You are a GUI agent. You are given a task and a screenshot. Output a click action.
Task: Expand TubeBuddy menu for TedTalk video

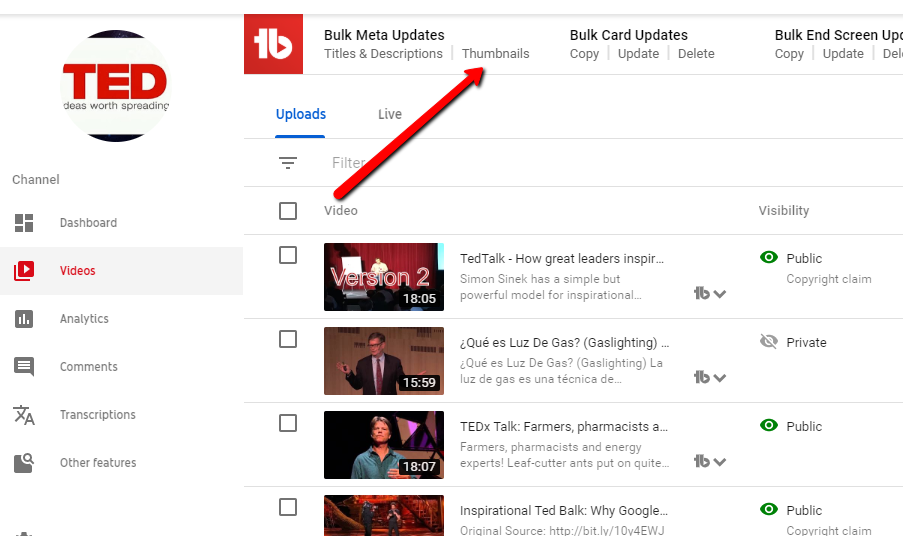click(x=709, y=293)
